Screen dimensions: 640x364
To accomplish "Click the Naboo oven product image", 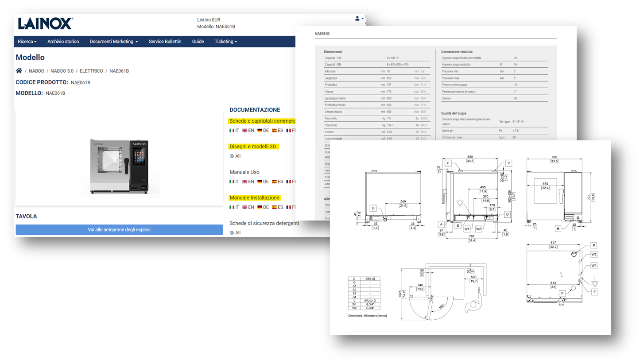I will tap(119, 166).
